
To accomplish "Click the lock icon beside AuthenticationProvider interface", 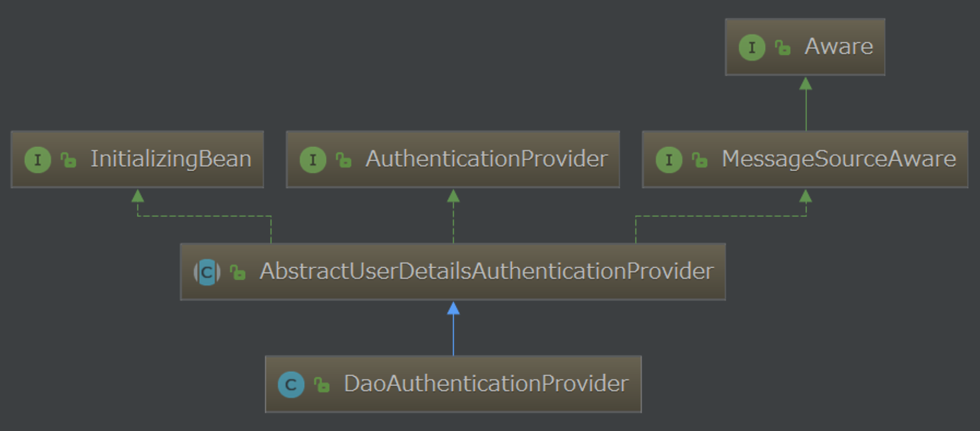I will [x=344, y=160].
